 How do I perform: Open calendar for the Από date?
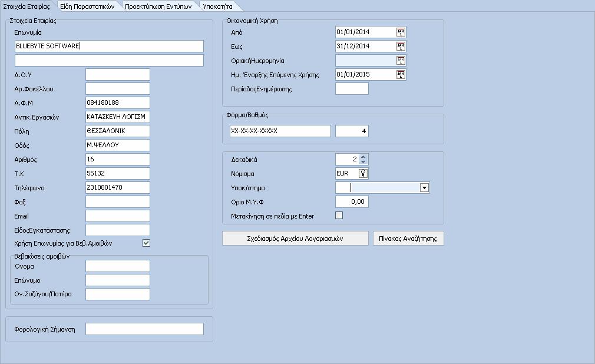(401, 32)
